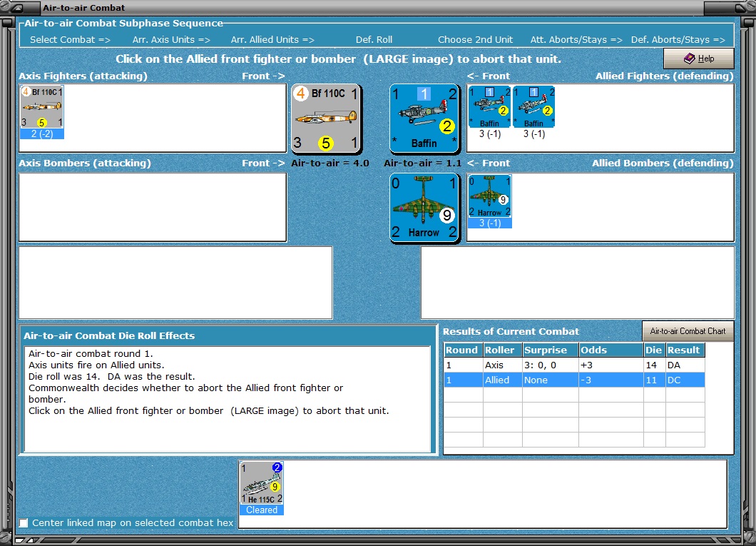This screenshot has height=546, width=756.
Task: Select small Bf 110C unit labeled 2 (-2)
Action: [42, 112]
